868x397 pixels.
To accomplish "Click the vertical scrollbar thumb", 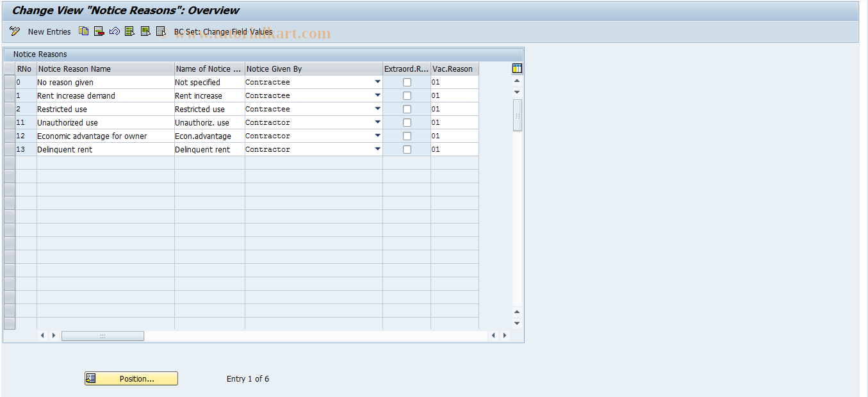I will (517, 115).
